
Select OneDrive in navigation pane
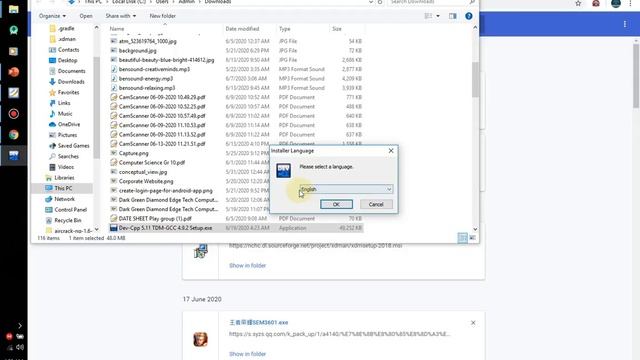tap(64, 124)
